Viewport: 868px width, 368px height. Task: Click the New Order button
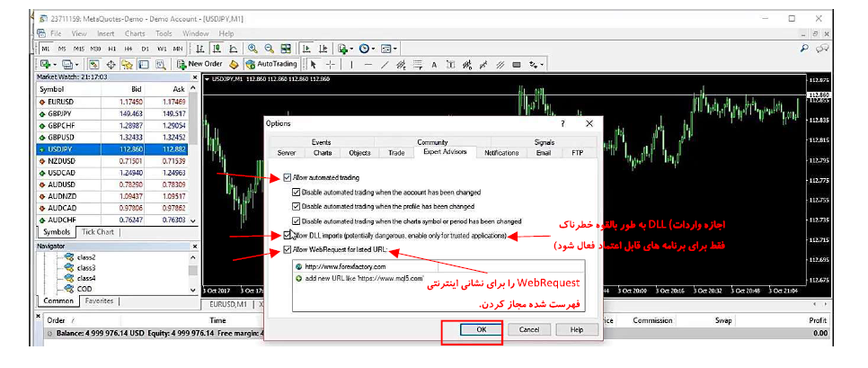click(199, 64)
